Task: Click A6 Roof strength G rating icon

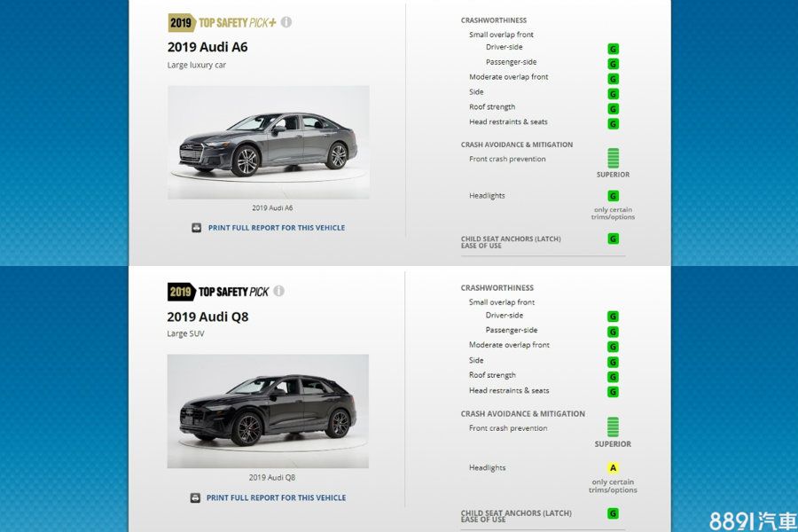Action: [614, 109]
